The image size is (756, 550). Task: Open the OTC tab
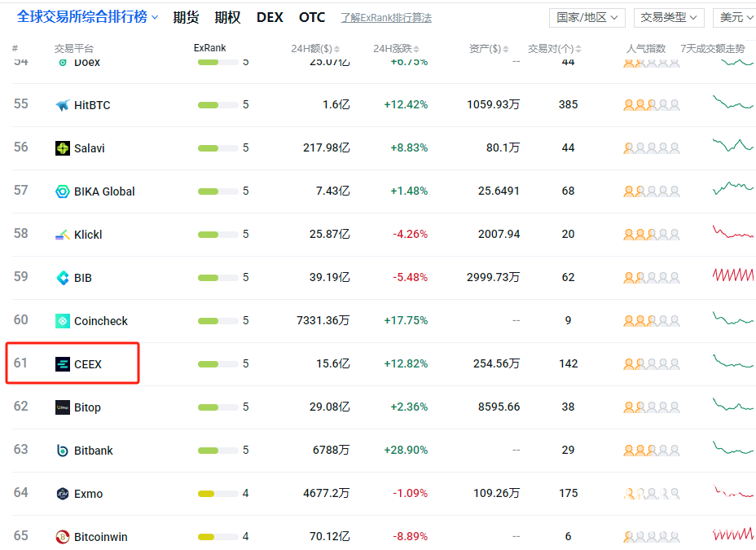point(312,16)
